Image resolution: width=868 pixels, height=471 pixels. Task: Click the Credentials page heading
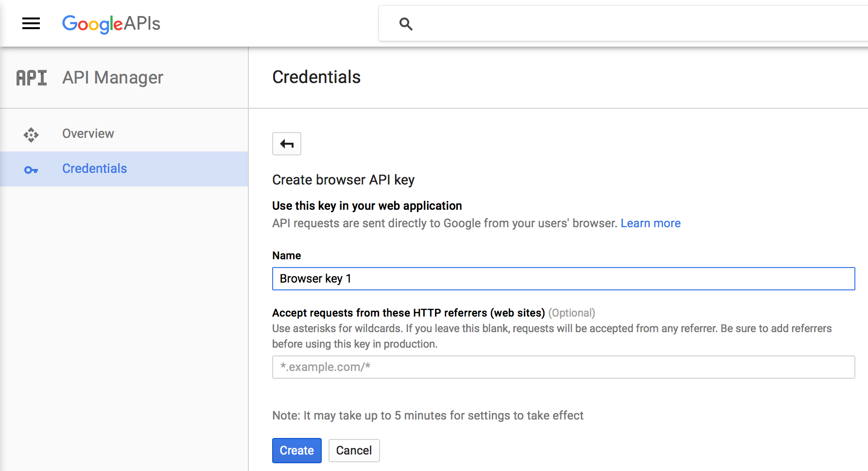pos(316,77)
